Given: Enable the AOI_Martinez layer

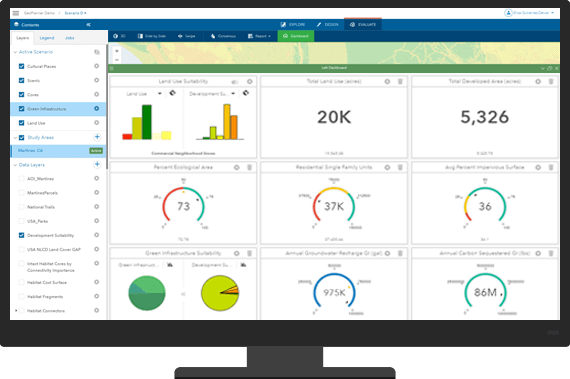Looking at the screenshot, I should 21,178.
